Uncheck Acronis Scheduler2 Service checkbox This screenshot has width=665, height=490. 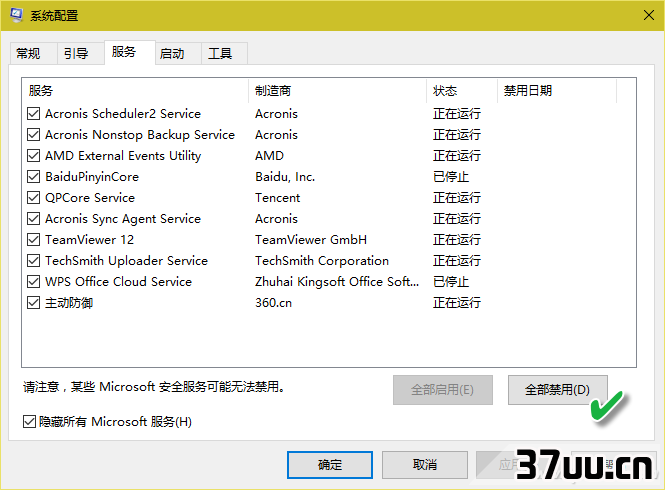click(x=34, y=114)
